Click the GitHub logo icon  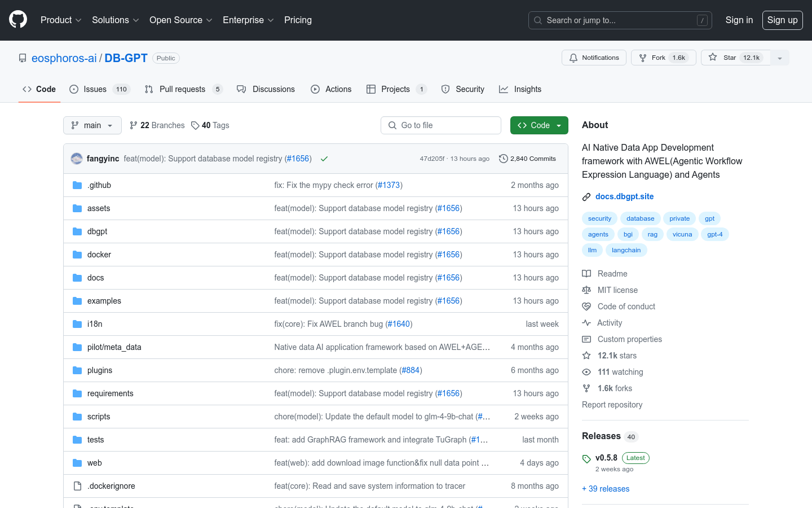coord(18,20)
